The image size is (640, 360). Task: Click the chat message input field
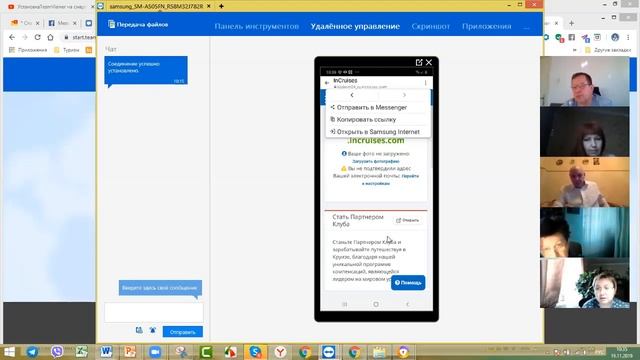click(x=154, y=313)
